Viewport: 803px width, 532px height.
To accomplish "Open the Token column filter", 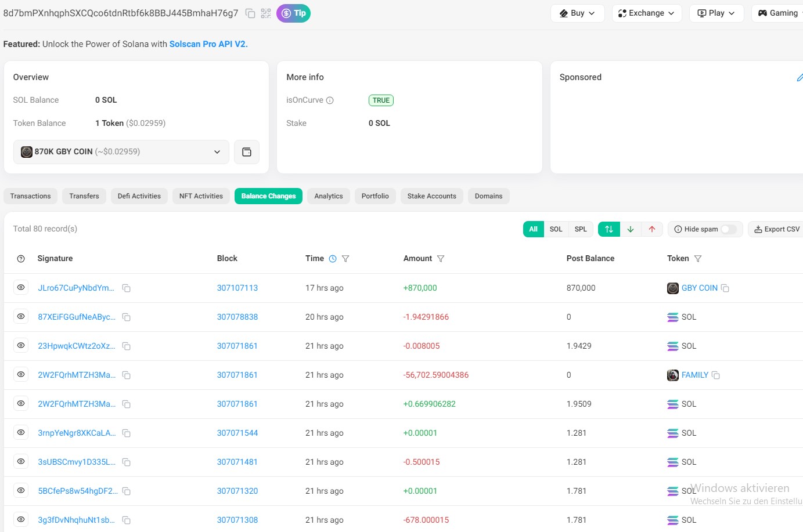I will pos(698,259).
